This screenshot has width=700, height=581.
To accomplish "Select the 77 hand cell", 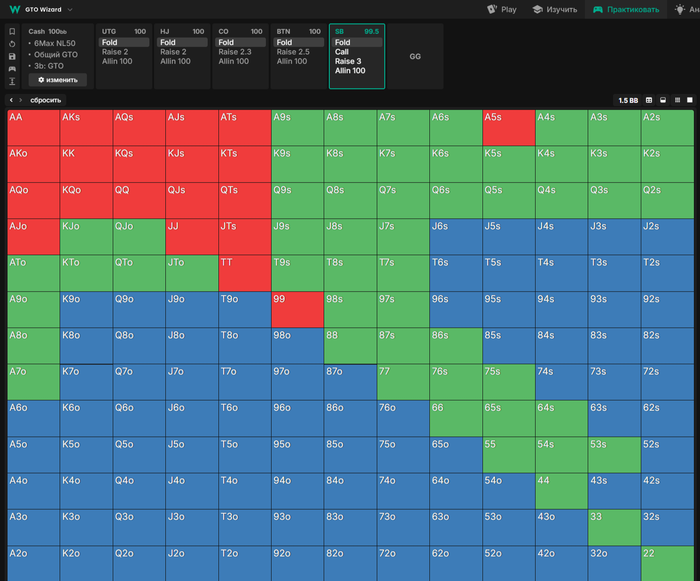I will 403,382.
